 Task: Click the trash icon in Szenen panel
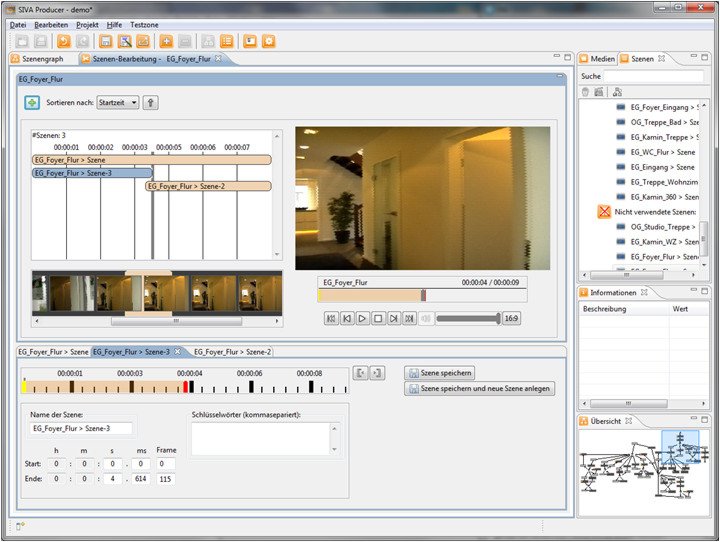click(x=586, y=92)
